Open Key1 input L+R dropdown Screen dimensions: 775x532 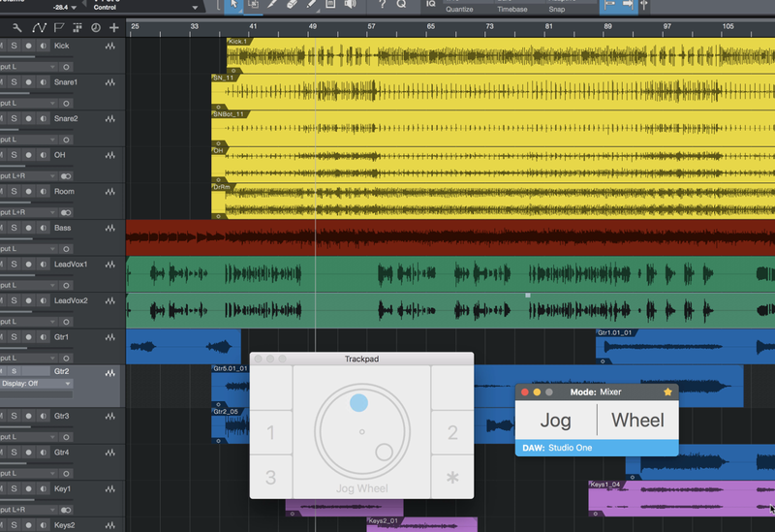(28, 510)
